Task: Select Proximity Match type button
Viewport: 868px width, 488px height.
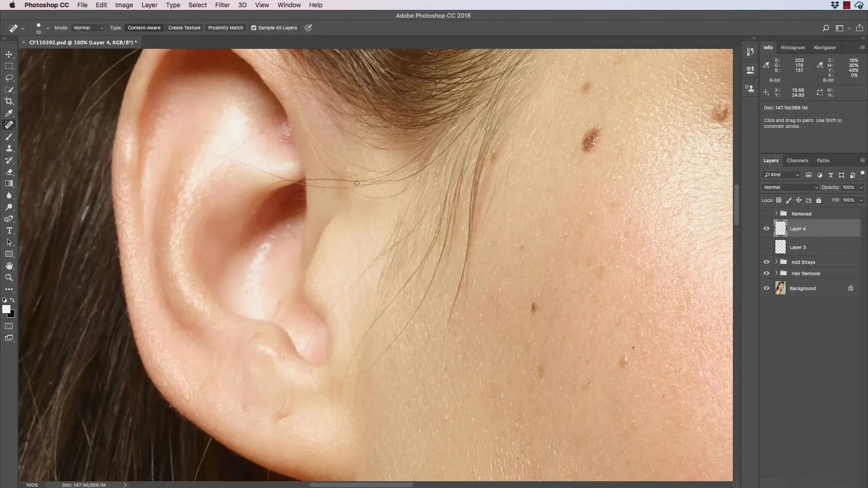Action: [x=226, y=28]
